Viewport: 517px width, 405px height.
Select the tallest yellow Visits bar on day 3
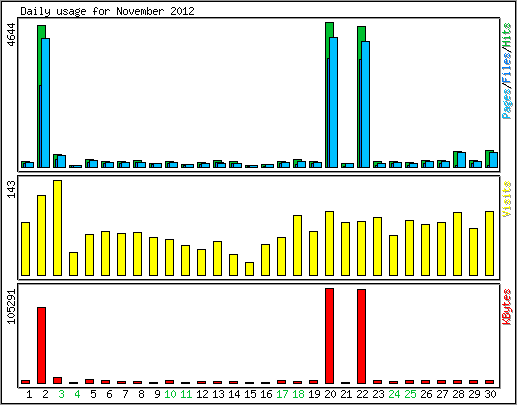[x=57, y=228]
